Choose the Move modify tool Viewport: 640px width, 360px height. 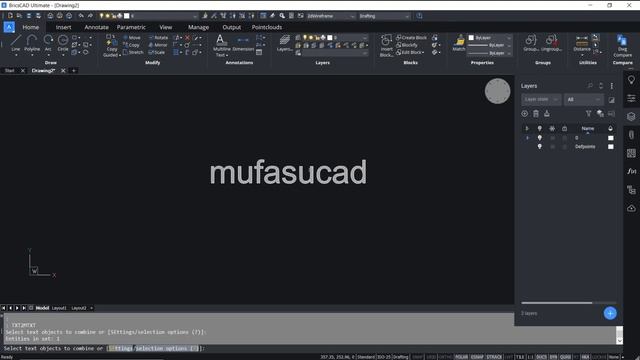pyautogui.click(x=132, y=38)
